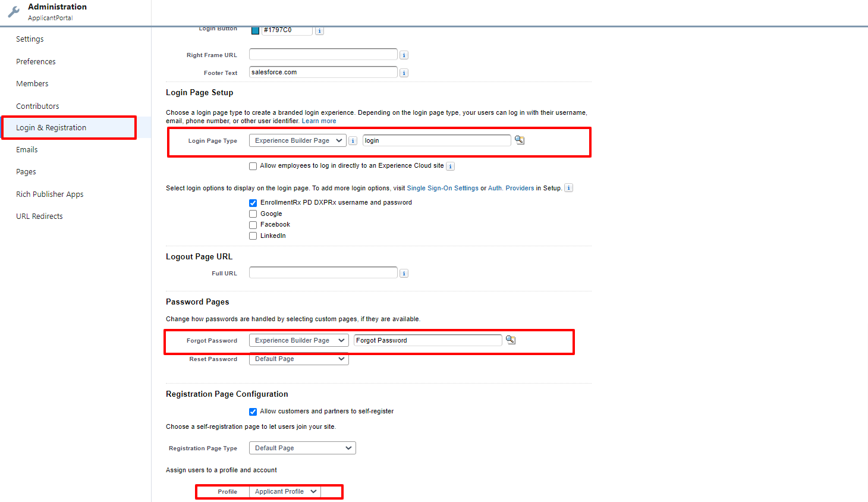
Task: Click info icon next to Login Page Type dropdown
Action: coord(353,141)
